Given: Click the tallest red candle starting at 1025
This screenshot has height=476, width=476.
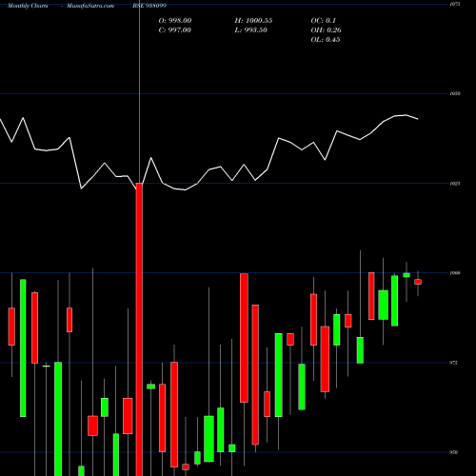Looking at the screenshot, I should [x=139, y=329].
